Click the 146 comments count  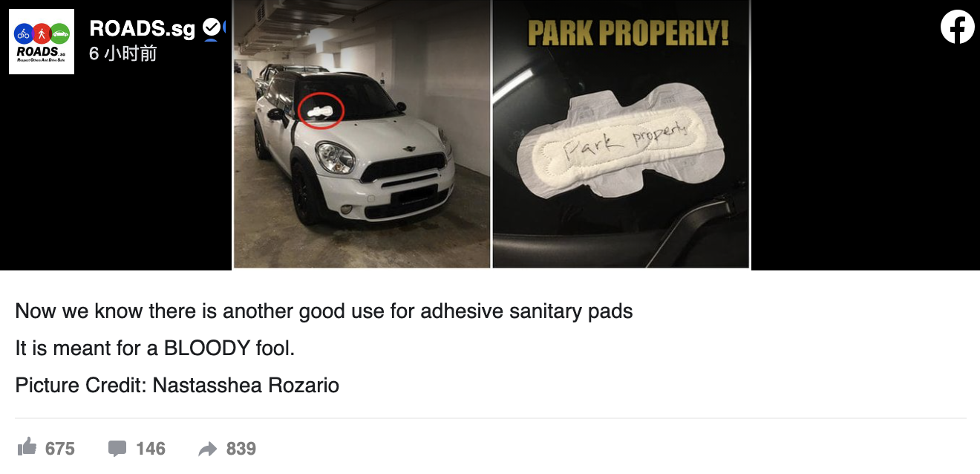tap(151, 449)
